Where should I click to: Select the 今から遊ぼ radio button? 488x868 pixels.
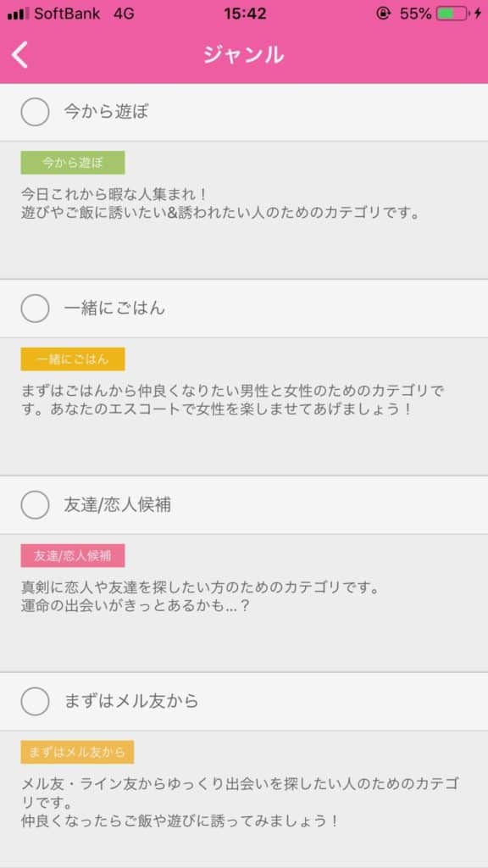pyautogui.click(x=35, y=111)
